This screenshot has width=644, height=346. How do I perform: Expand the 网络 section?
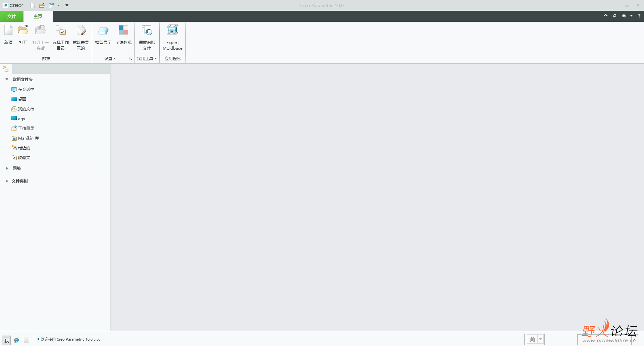(7, 168)
